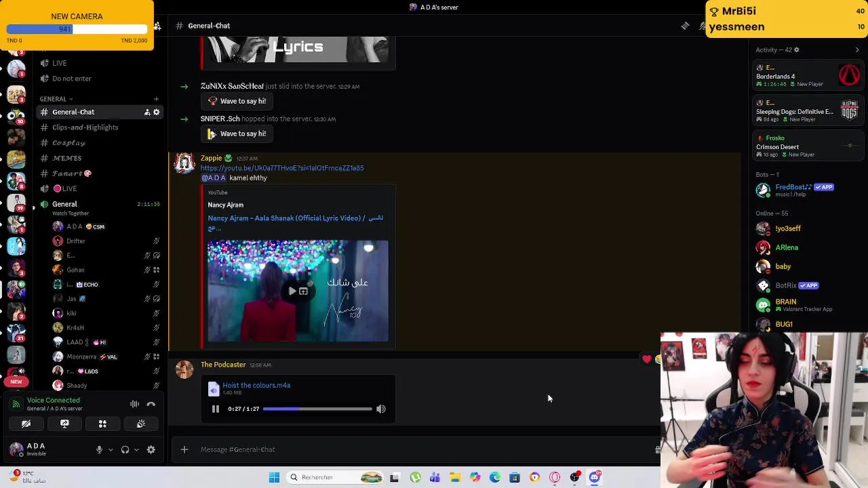868x488 pixels.
Task: Toggle the microphone mute
Action: (99, 449)
